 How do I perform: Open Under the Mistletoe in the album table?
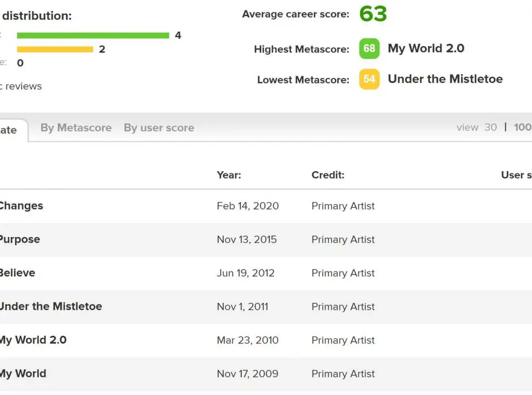50,307
